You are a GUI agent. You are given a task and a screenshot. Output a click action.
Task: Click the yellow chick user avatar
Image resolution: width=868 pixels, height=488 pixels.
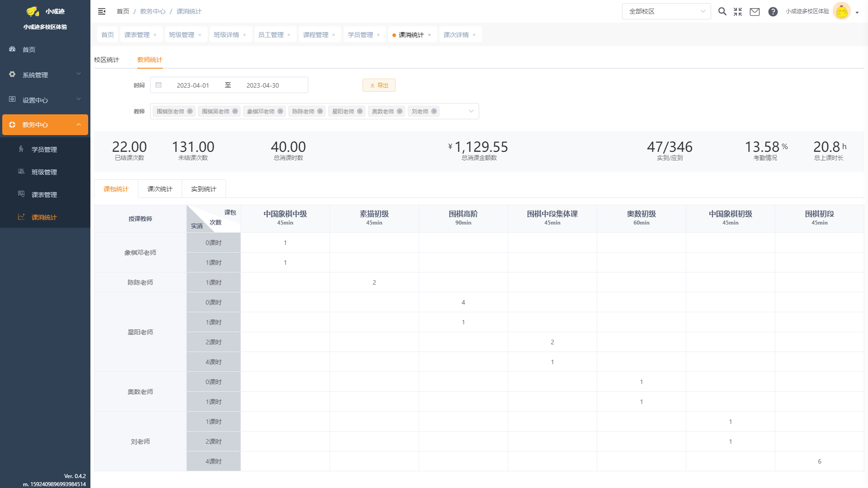[x=841, y=11]
